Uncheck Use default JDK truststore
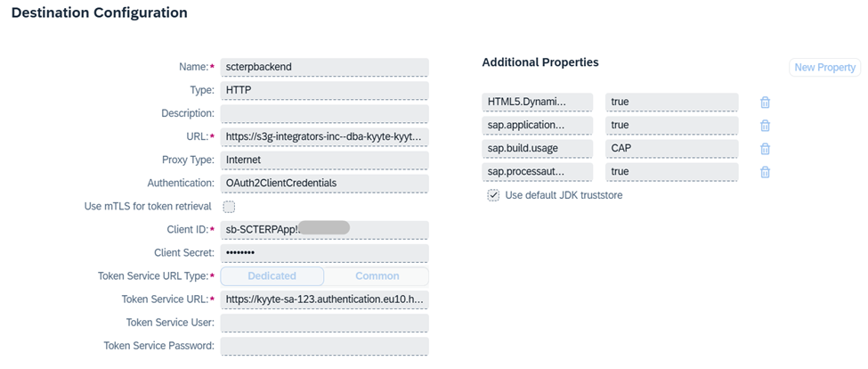 (x=492, y=195)
